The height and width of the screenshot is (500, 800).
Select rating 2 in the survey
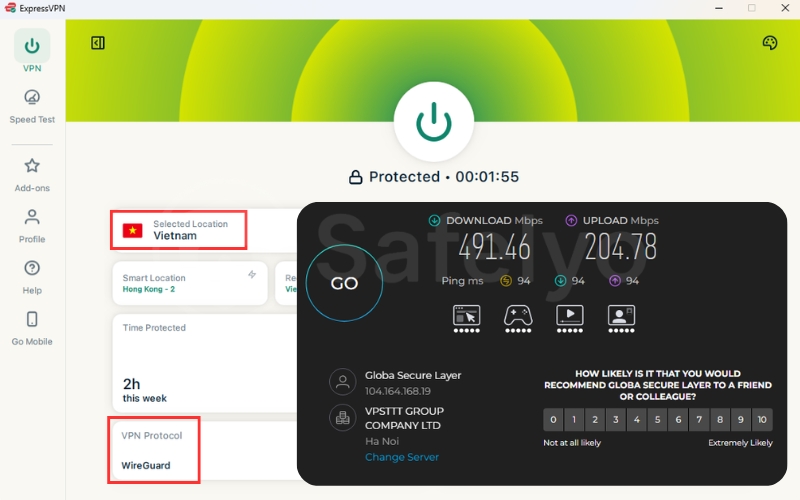click(x=595, y=419)
